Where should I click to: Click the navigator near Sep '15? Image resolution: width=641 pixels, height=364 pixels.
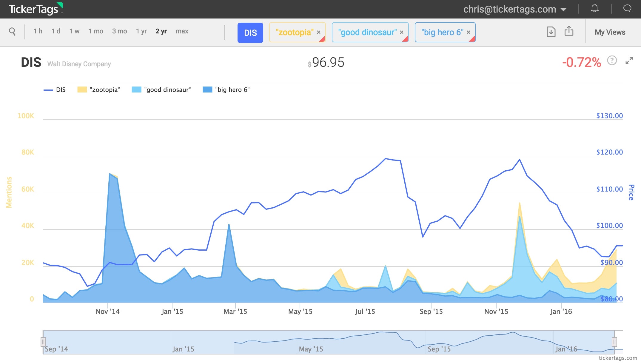(x=439, y=349)
